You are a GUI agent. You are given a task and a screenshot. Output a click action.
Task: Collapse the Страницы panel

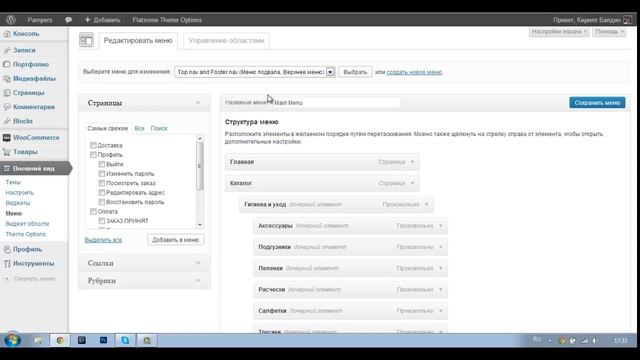click(x=198, y=103)
